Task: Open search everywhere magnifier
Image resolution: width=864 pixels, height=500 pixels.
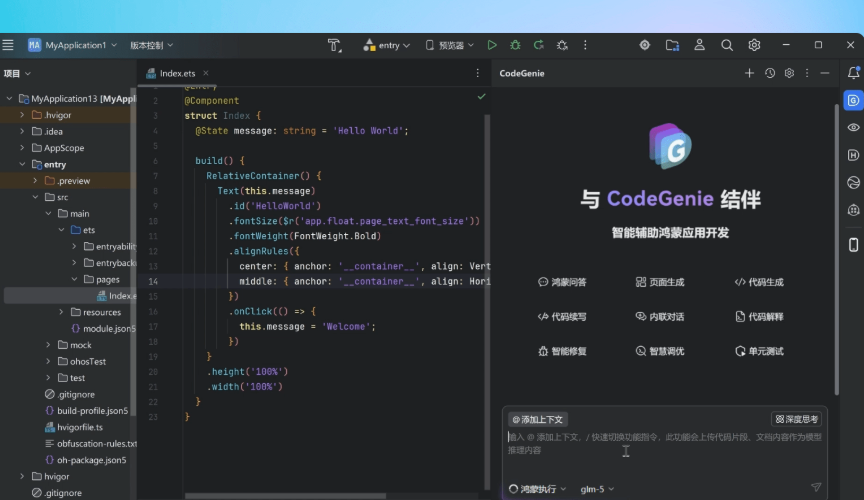Action: click(727, 45)
